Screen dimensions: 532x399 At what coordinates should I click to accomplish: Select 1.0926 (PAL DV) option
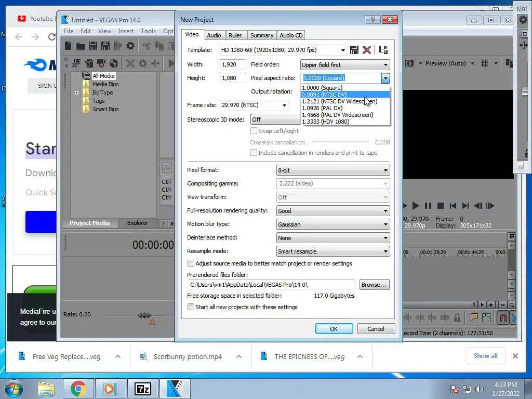[345, 108]
